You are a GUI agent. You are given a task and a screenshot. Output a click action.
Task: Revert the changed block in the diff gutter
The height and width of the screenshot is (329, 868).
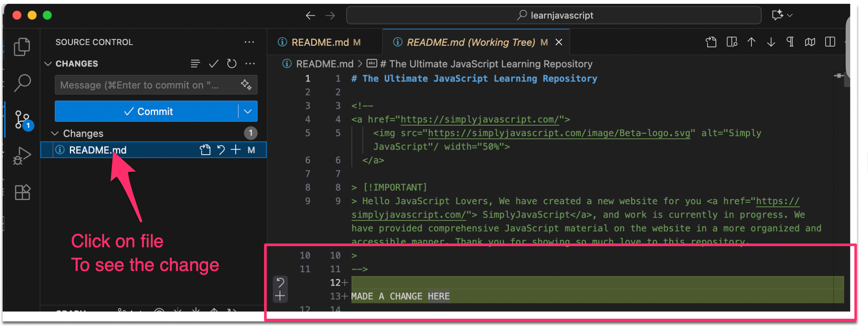pos(280,282)
